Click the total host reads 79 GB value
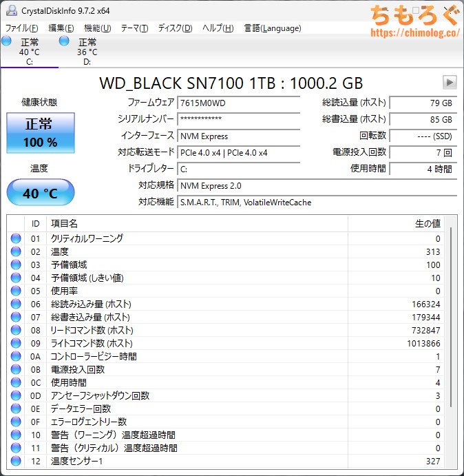 point(423,103)
